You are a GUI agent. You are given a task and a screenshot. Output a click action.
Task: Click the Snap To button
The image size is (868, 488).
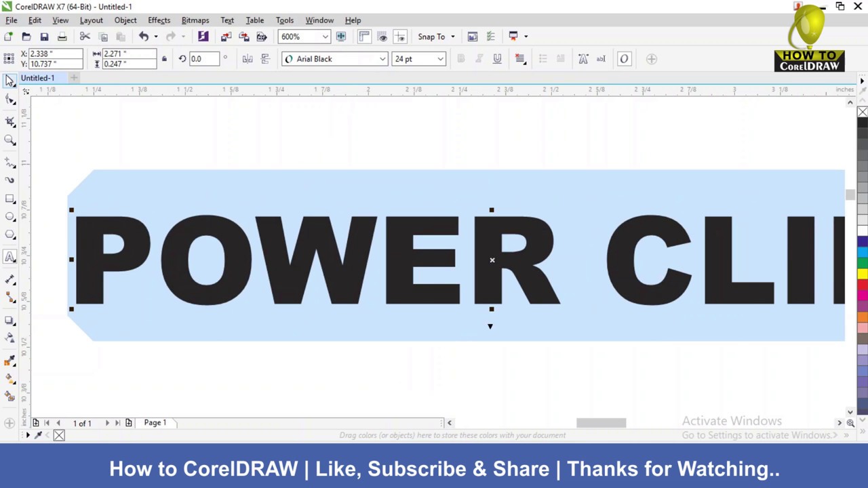[x=431, y=37]
